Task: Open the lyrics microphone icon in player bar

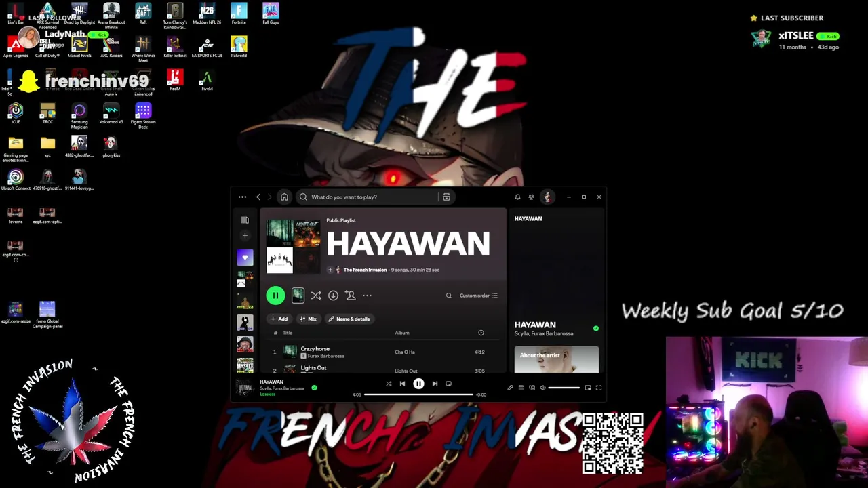Action: pyautogui.click(x=510, y=388)
